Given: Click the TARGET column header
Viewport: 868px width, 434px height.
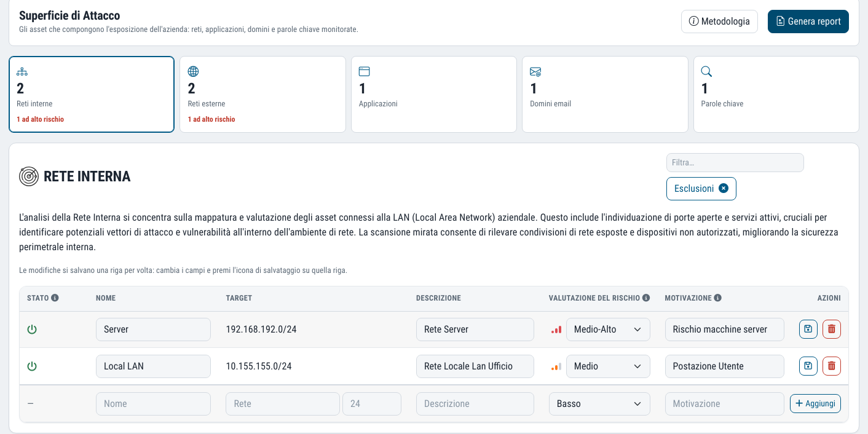Looking at the screenshot, I should click(x=239, y=298).
